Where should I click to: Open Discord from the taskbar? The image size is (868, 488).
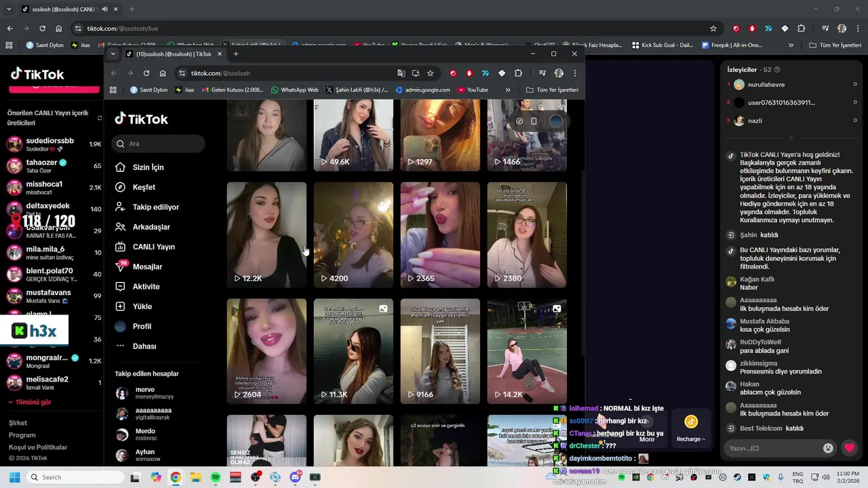coord(295,477)
